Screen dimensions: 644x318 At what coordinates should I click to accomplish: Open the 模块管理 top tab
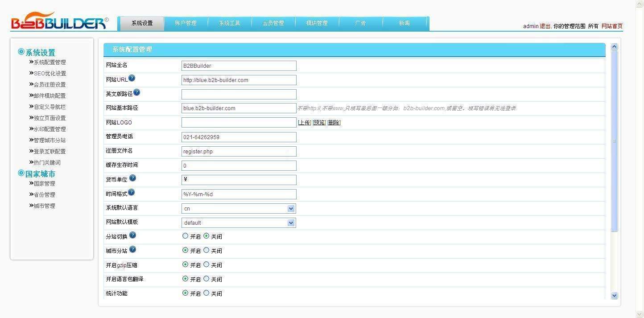pos(317,23)
